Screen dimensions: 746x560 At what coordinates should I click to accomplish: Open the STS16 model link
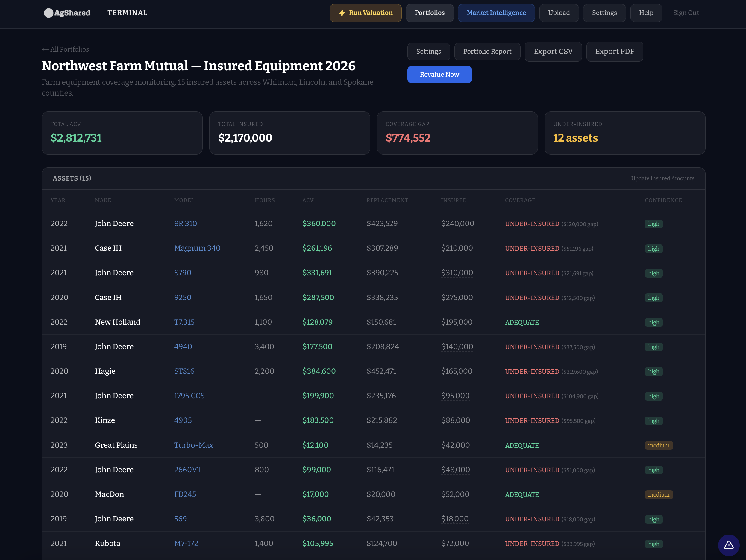point(184,371)
